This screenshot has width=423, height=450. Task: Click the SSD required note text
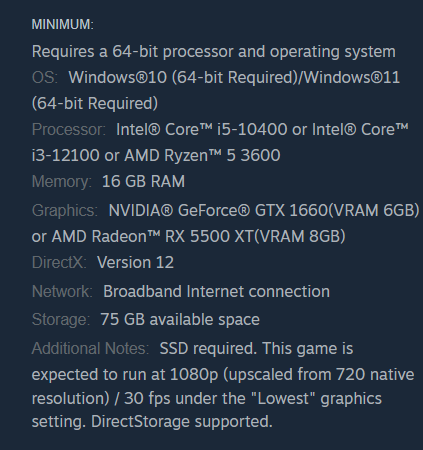(x=208, y=349)
